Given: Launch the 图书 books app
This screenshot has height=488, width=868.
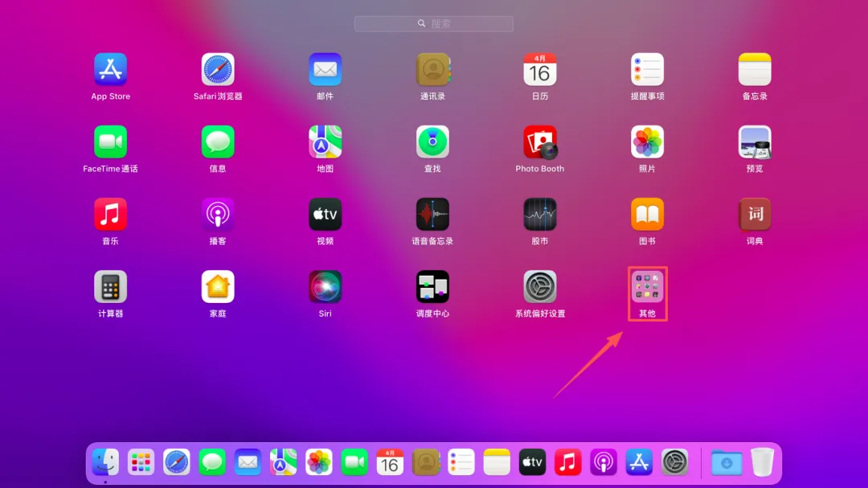Looking at the screenshot, I should pyautogui.click(x=647, y=215).
